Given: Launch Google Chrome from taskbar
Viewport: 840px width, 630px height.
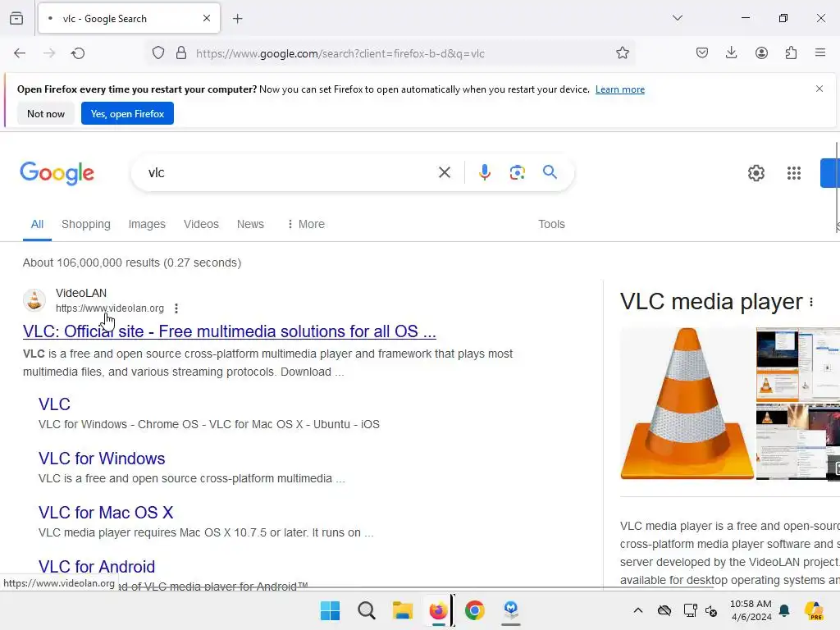Looking at the screenshot, I should click(x=475, y=610).
